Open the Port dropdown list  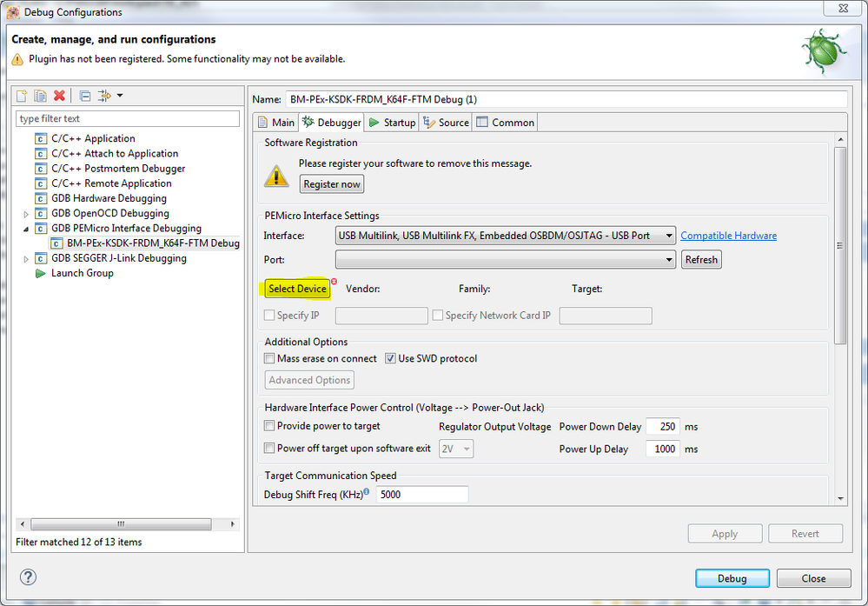(x=506, y=259)
